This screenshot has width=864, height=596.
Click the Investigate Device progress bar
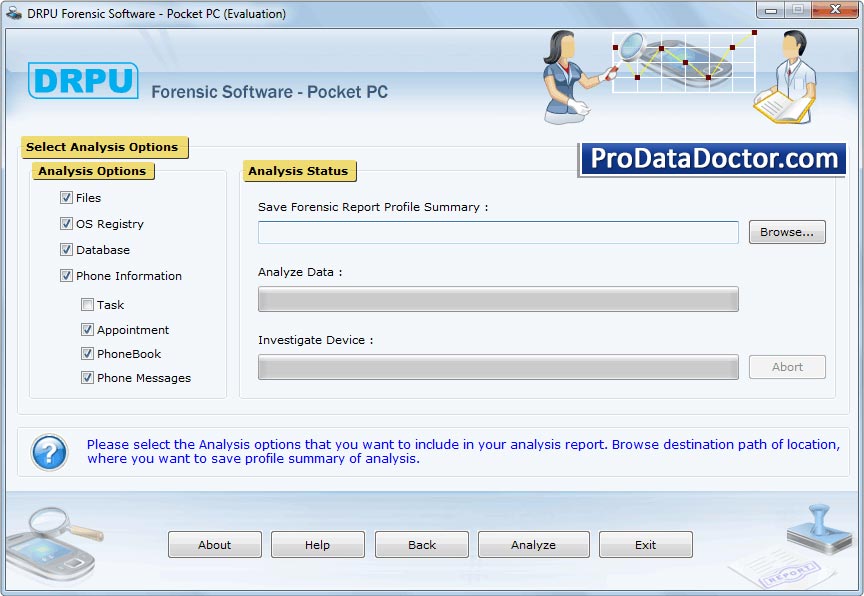(x=497, y=367)
